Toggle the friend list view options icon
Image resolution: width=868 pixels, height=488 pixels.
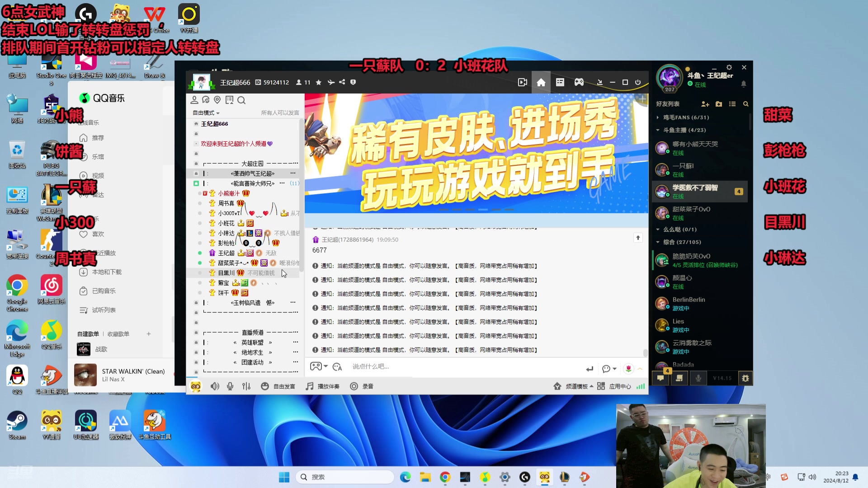tap(732, 104)
